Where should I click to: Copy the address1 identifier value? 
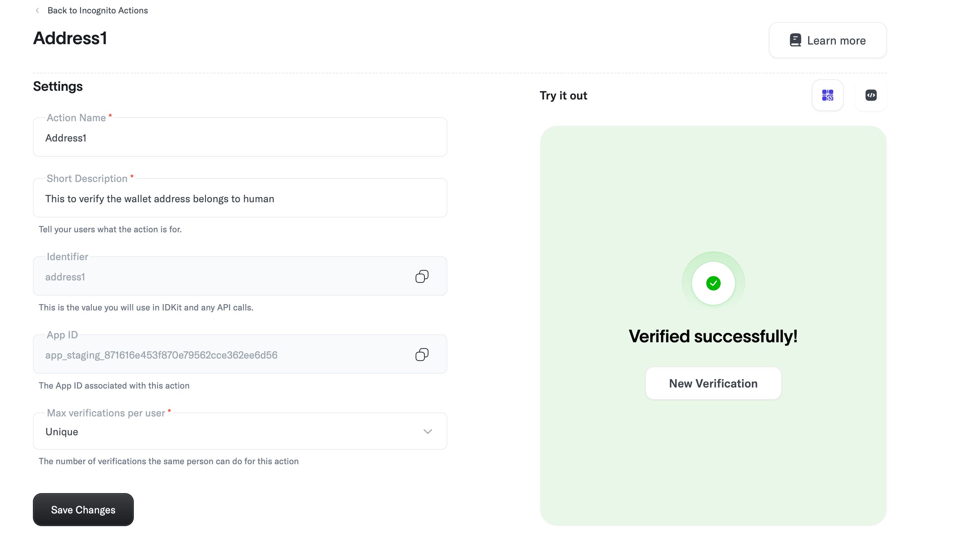coord(422,276)
